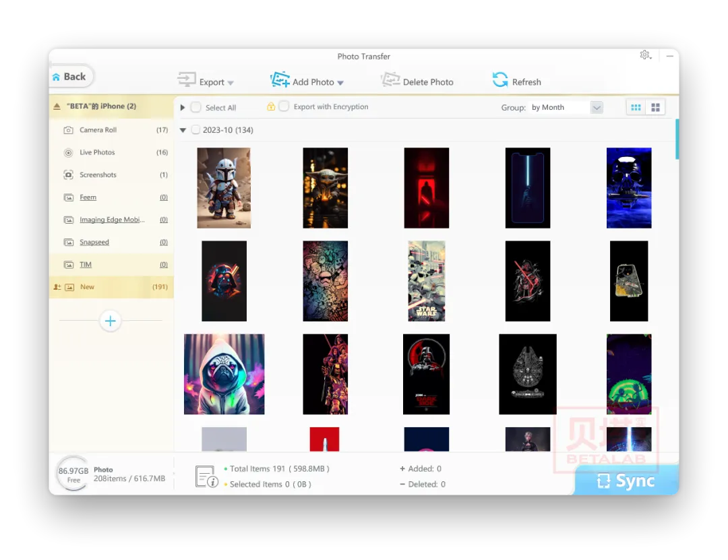Click the Camera Roll camera icon
Viewport: 728px width, 560px height.
(68, 130)
